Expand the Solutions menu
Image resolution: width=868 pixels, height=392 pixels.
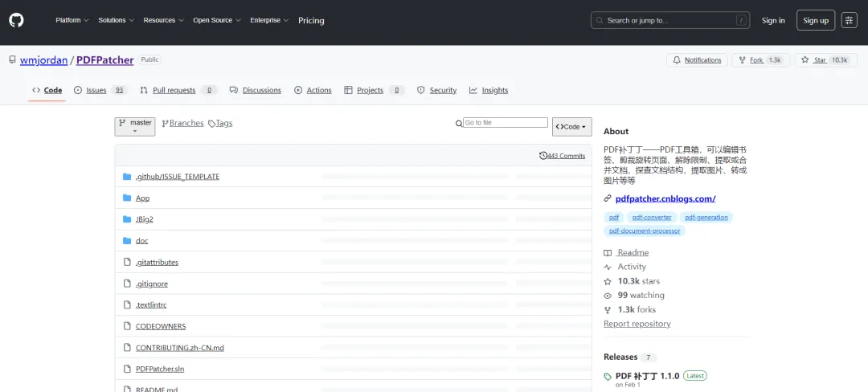[117, 20]
